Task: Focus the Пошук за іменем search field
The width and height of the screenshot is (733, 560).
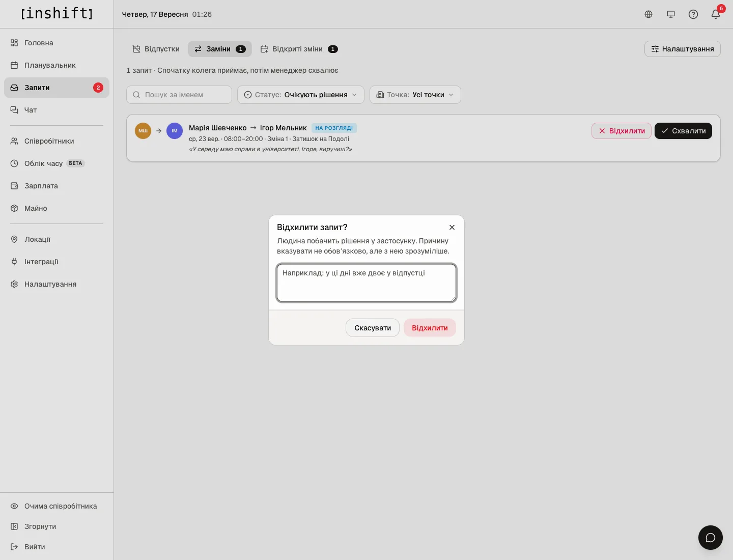Action: [x=179, y=95]
